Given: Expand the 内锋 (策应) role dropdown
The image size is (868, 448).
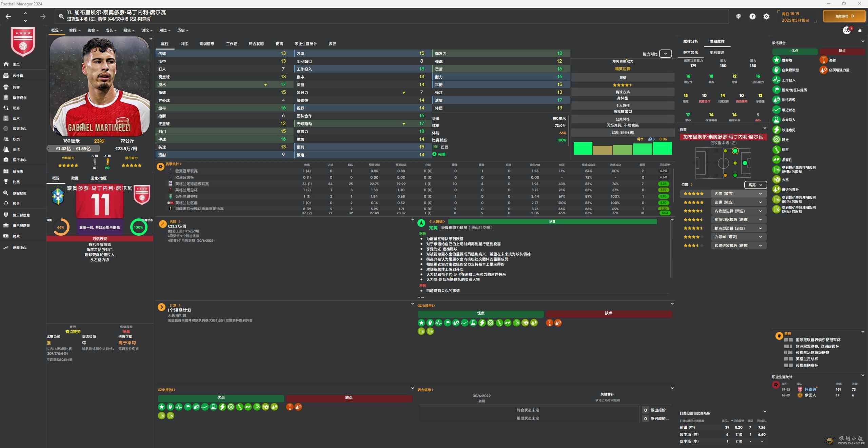Looking at the screenshot, I should tap(738, 194).
